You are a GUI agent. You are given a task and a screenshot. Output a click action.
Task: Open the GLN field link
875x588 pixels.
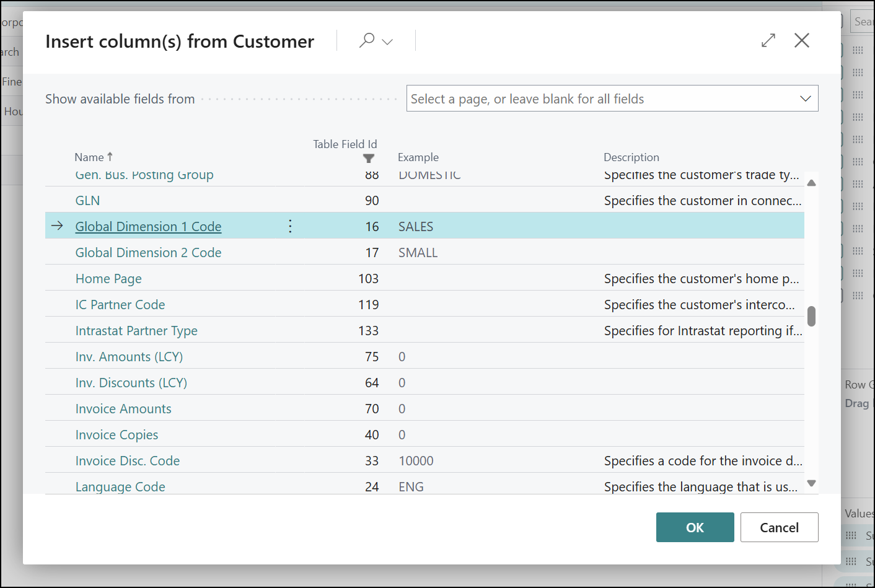pos(87,201)
